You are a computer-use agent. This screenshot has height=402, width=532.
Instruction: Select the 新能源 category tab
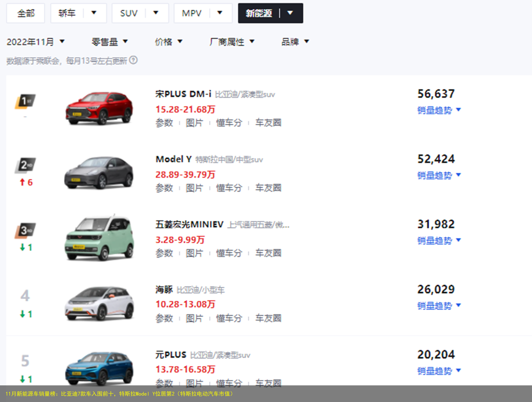point(259,13)
